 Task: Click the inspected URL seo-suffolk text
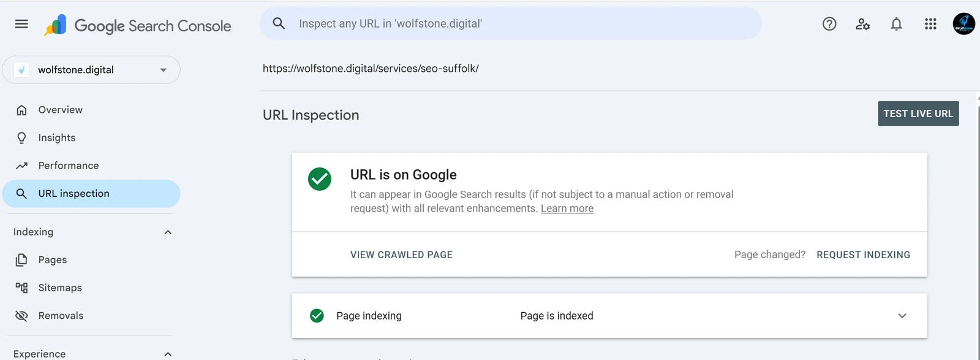(x=371, y=69)
